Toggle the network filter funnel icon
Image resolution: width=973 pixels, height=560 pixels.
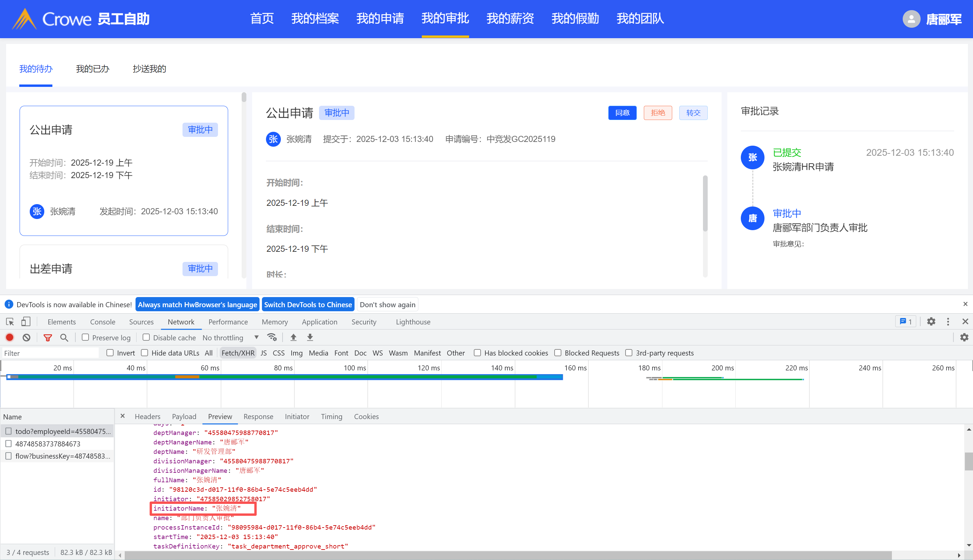48,337
